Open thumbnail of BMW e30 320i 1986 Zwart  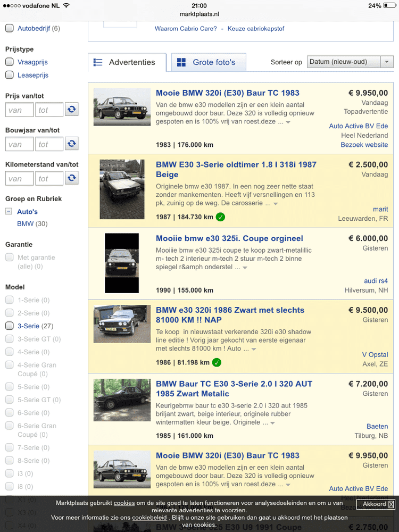pyautogui.click(x=122, y=324)
